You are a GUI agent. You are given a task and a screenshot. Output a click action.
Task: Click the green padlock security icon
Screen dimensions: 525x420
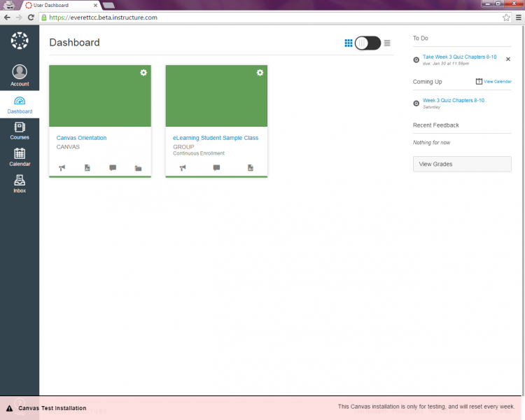44,17
